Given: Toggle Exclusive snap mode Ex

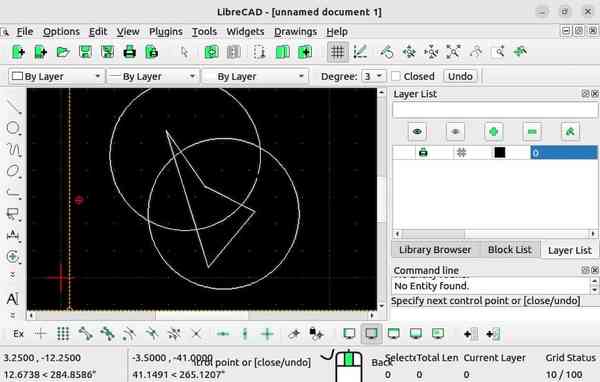Looking at the screenshot, I should click(18, 334).
